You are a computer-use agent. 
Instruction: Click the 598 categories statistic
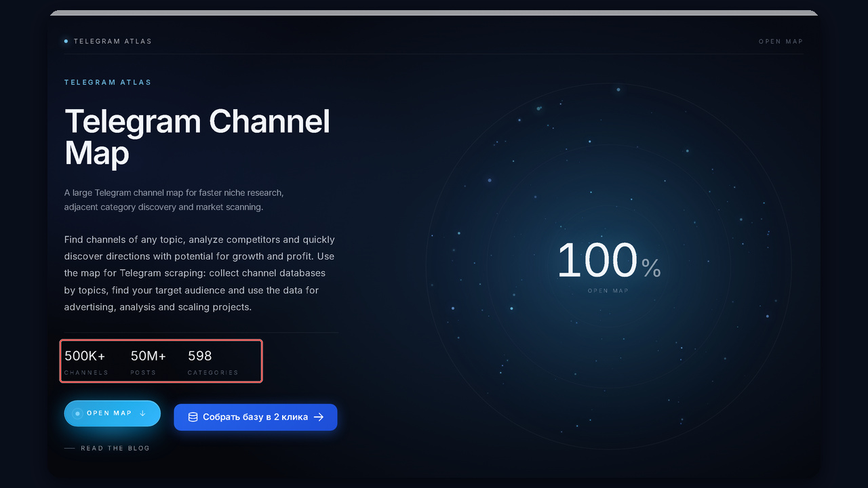(213, 362)
